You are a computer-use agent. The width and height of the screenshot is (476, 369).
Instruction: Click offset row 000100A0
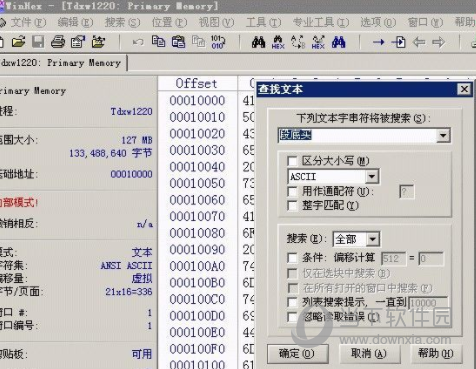(x=197, y=266)
